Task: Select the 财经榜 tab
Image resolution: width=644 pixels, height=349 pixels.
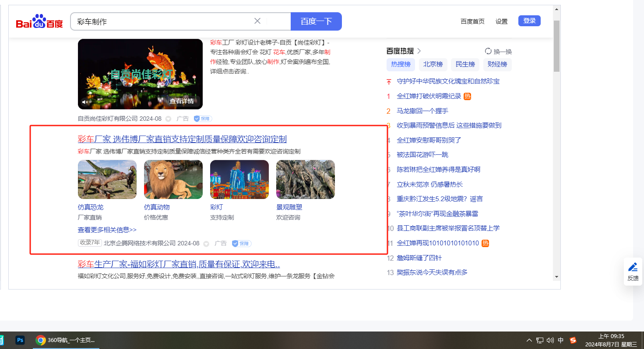Action: coord(497,64)
